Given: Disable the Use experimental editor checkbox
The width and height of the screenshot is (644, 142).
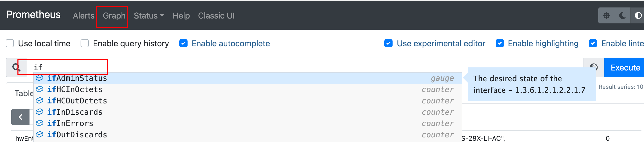Looking at the screenshot, I should 388,43.
